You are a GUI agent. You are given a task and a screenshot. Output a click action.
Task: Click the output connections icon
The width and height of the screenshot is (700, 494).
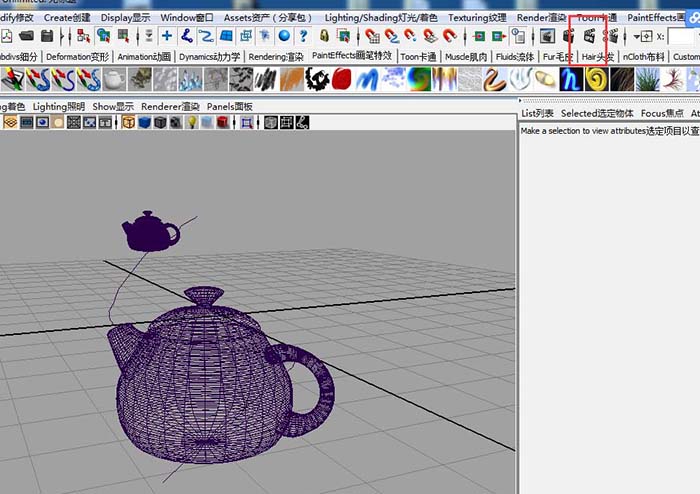click(499, 36)
